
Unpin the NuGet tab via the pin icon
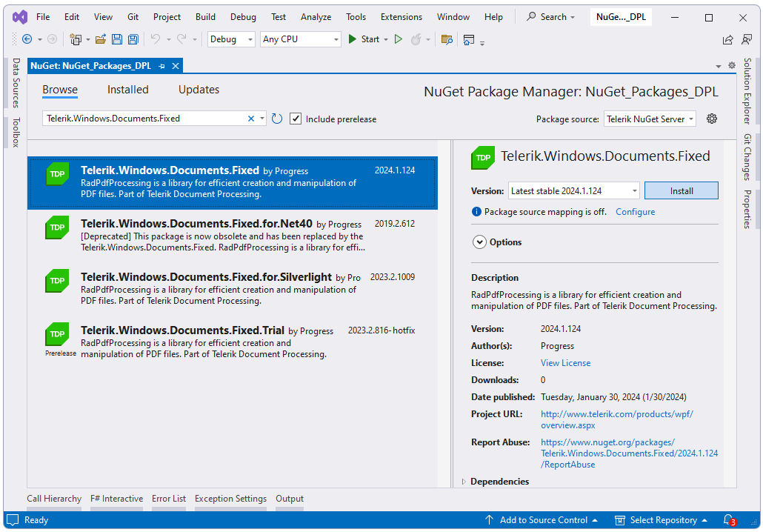click(161, 65)
